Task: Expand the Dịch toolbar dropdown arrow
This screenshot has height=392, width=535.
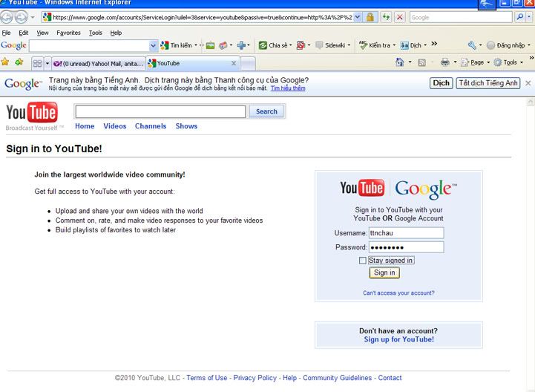Action: click(425, 45)
